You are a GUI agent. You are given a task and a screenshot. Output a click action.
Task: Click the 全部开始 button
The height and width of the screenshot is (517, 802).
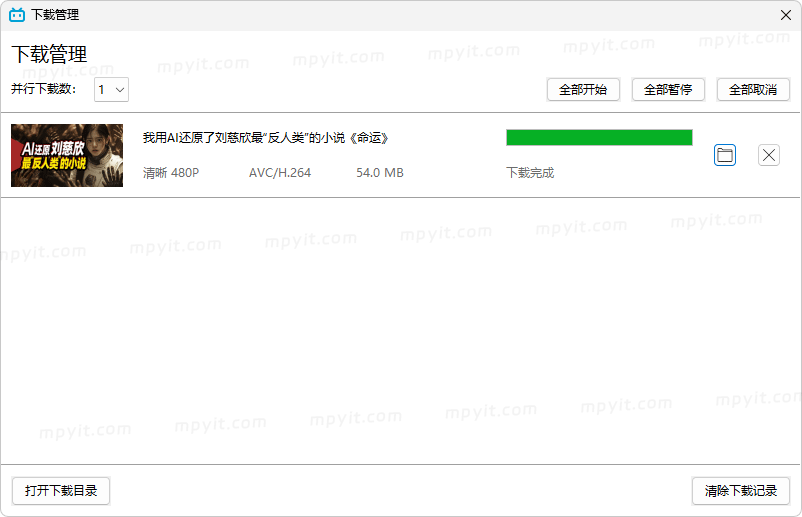(583, 90)
